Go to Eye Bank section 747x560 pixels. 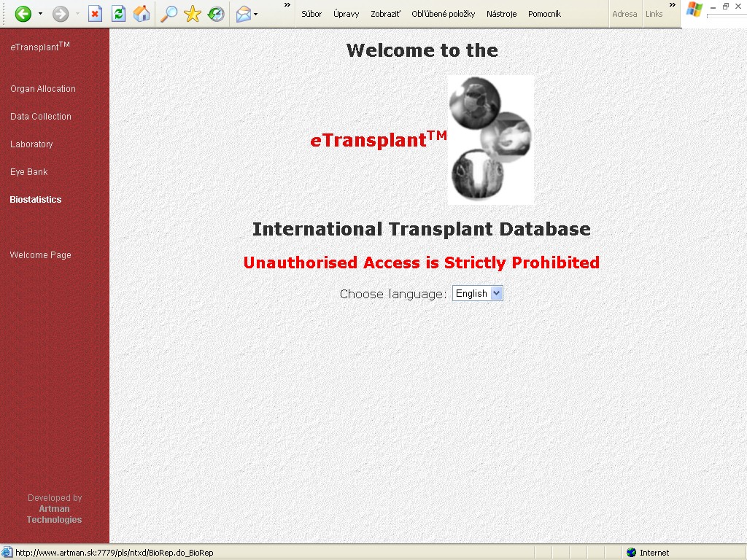28,171
